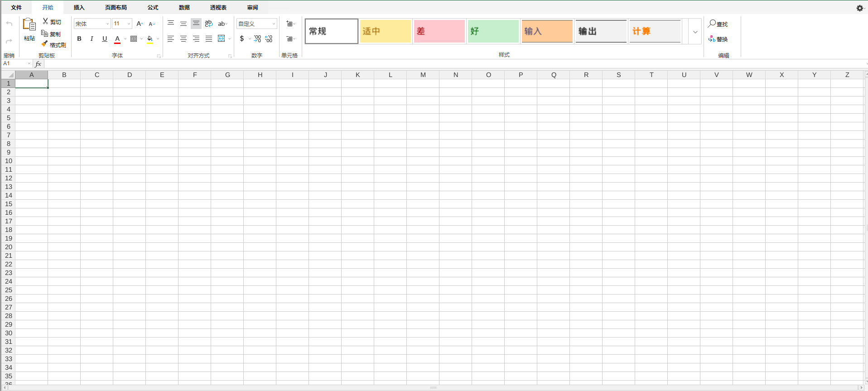The height and width of the screenshot is (391, 868).
Task: Set top vertical alignment
Action: click(x=171, y=24)
